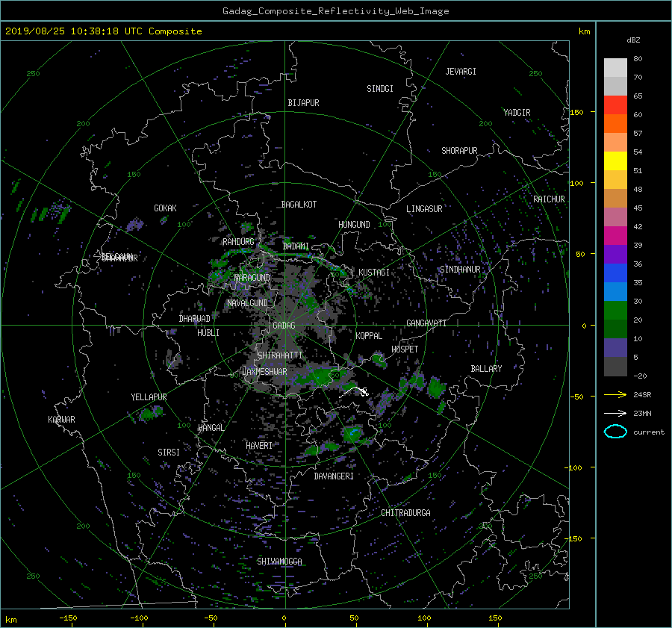Click the BADAMI city label
This screenshot has height=628, width=672.
pos(296,246)
